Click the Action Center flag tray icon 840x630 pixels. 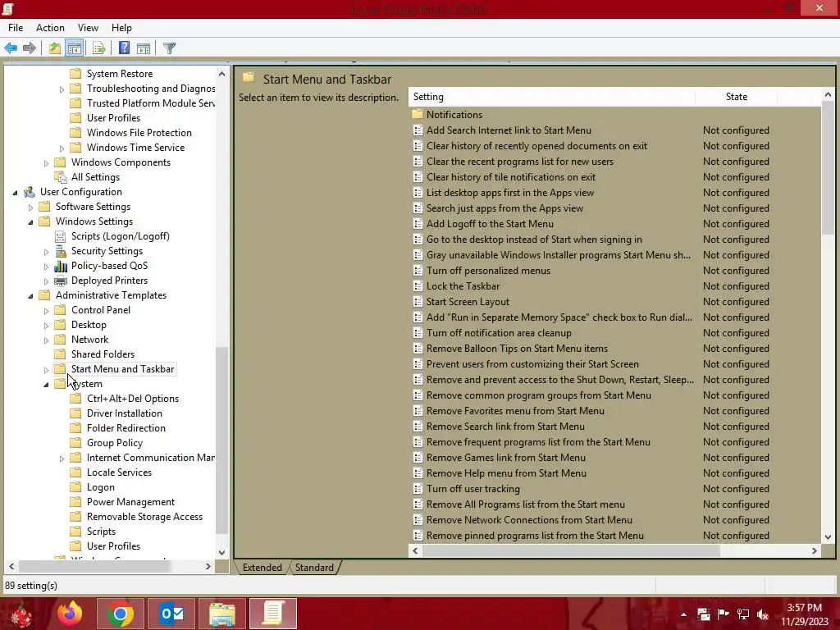tap(723, 614)
